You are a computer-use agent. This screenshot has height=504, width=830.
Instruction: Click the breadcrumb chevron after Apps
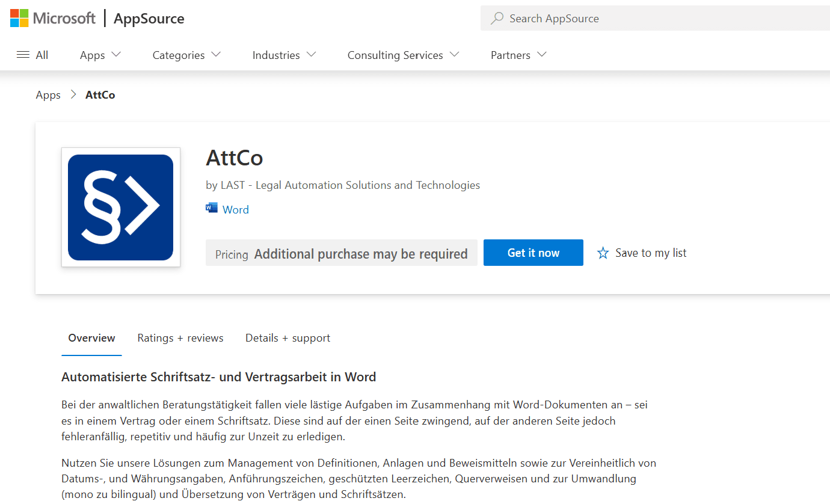73,94
